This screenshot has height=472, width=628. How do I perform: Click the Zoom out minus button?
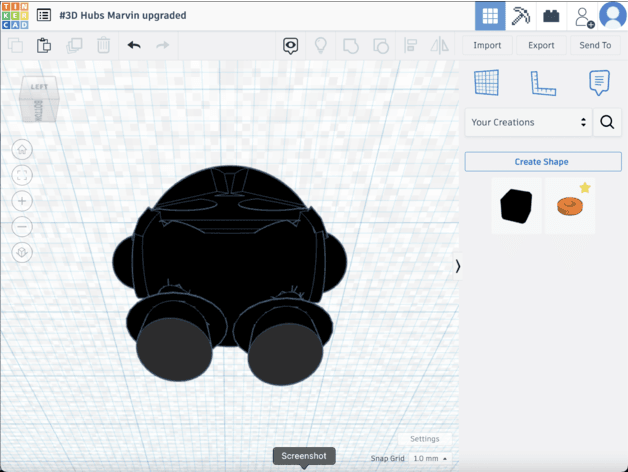point(22,227)
